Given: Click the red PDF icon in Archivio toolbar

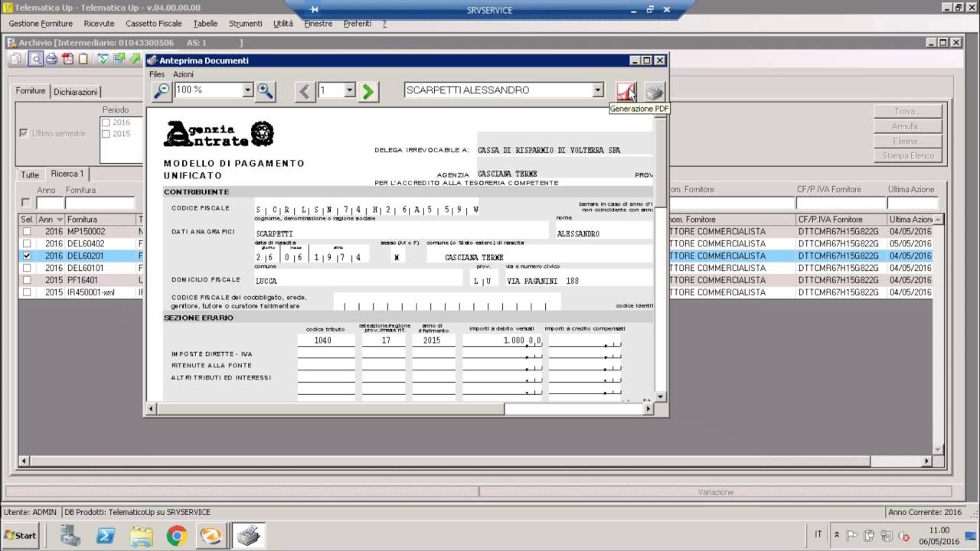Looking at the screenshot, I should (x=67, y=58).
